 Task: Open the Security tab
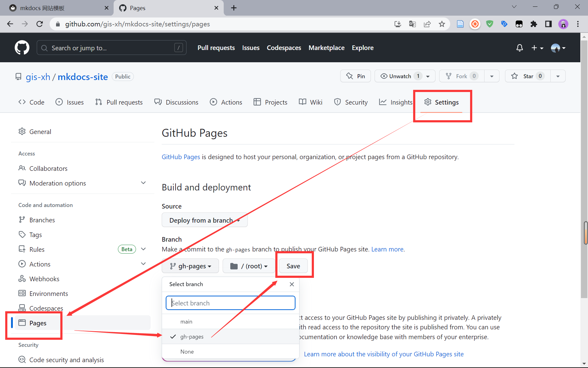(351, 102)
